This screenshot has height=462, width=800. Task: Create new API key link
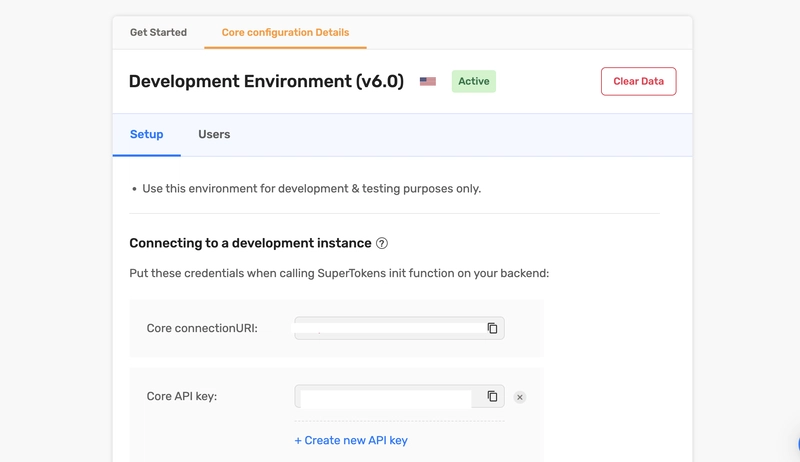pyautogui.click(x=351, y=440)
